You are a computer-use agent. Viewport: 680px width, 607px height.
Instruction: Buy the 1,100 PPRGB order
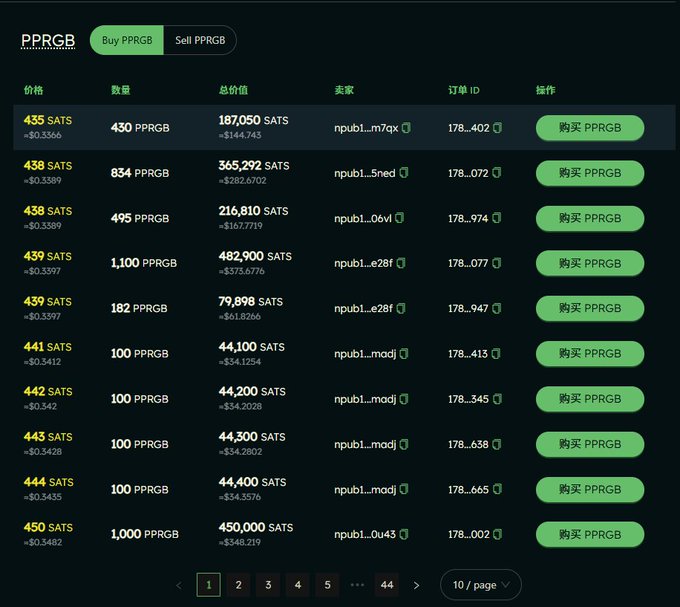click(590, 263)
